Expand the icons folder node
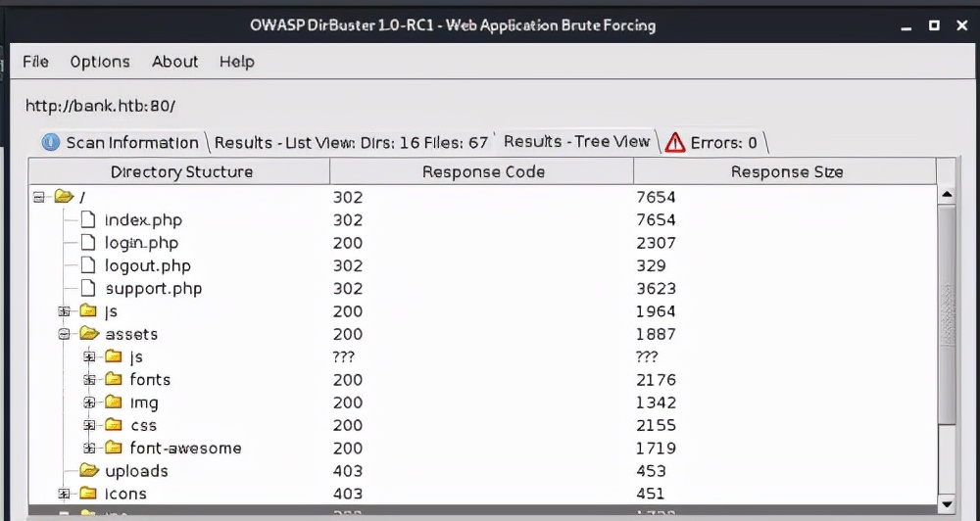 65,494
